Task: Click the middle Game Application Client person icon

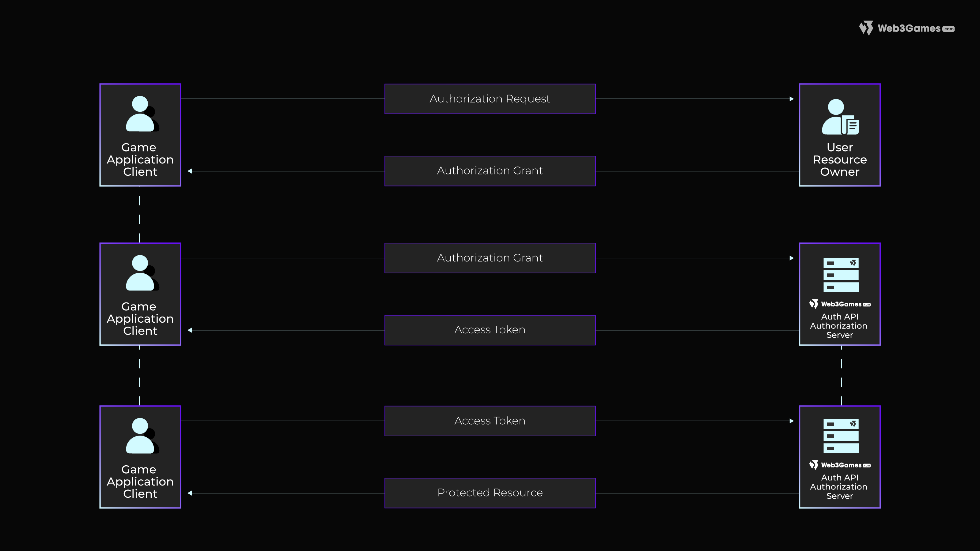Action: pyautogui.click(x=140, y=273)
